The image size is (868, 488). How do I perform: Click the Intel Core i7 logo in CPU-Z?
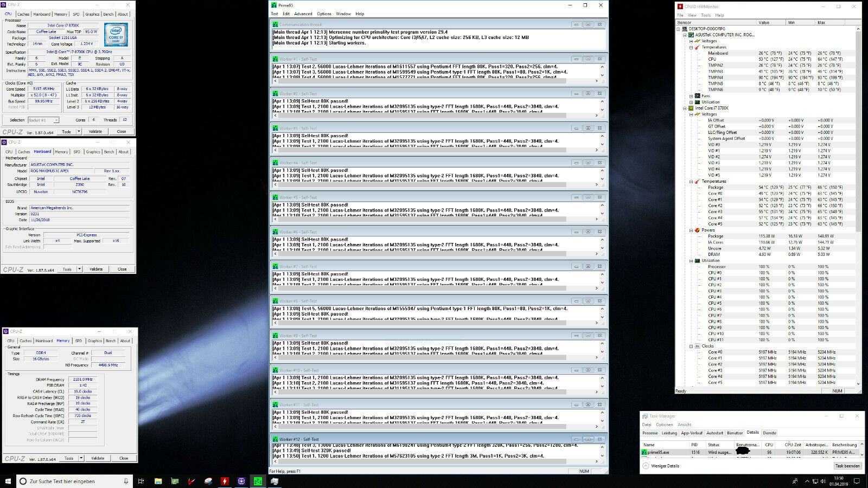click(116, 34)
